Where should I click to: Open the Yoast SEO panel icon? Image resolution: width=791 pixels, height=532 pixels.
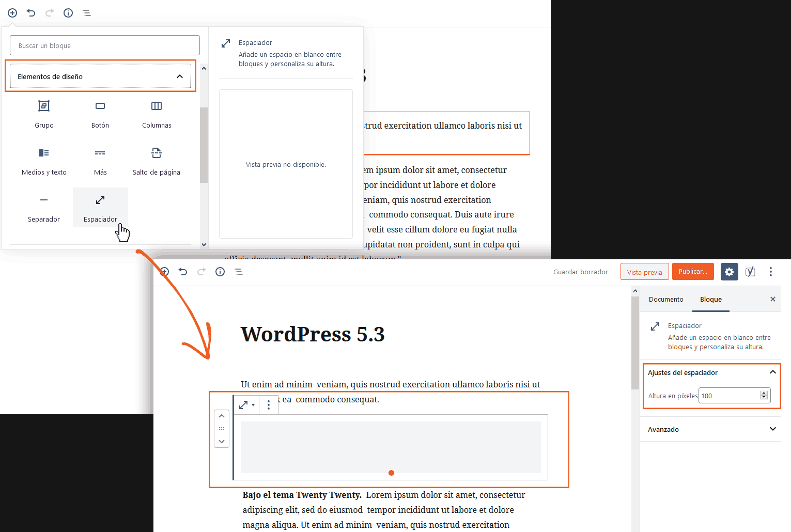coord(750,272)
